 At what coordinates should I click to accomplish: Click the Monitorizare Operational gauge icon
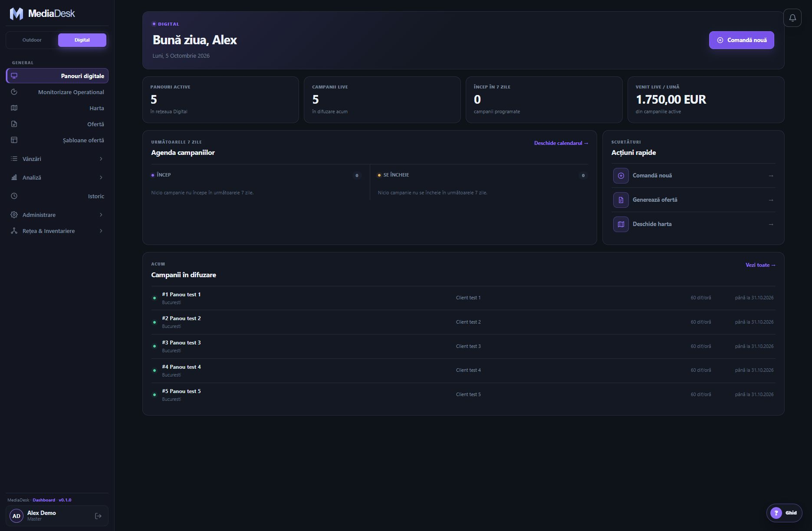pos(14,92)
